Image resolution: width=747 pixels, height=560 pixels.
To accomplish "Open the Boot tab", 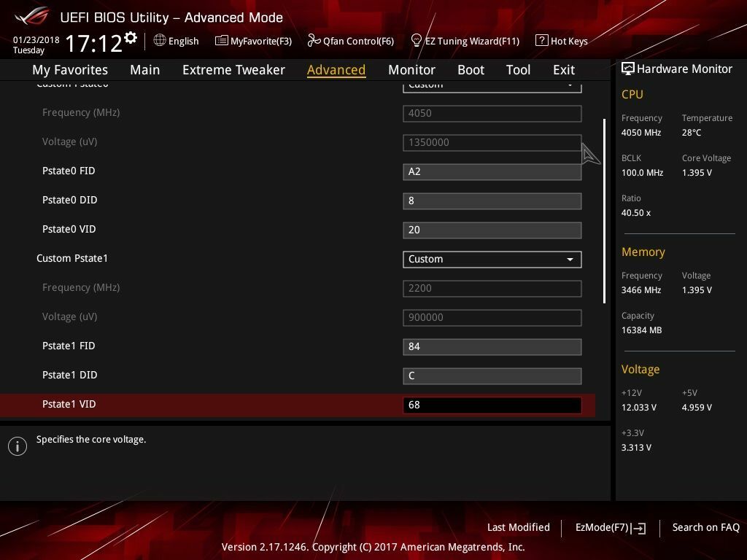I will 471,70.
